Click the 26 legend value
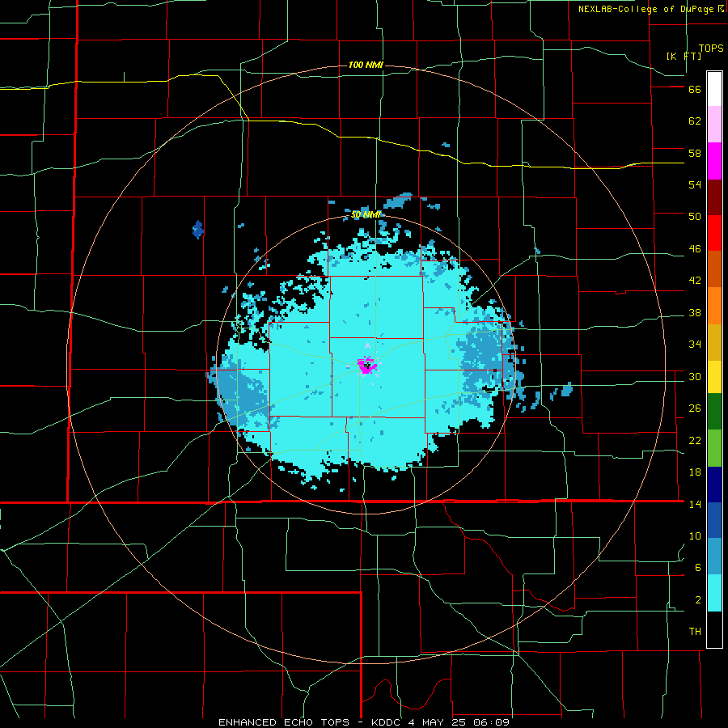This screenshot has height=728, width=728. click(695, 408)
